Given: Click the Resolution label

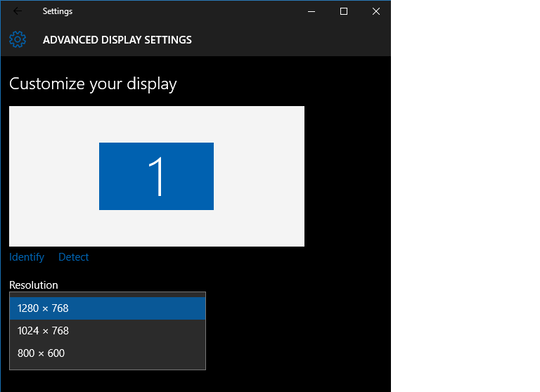Looking at the screenshot, I should 34,285.
